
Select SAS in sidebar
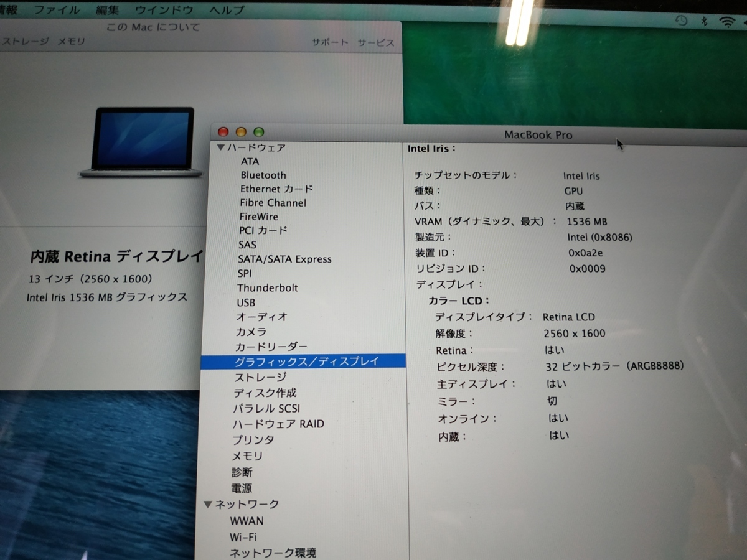[x=247, y=245]
